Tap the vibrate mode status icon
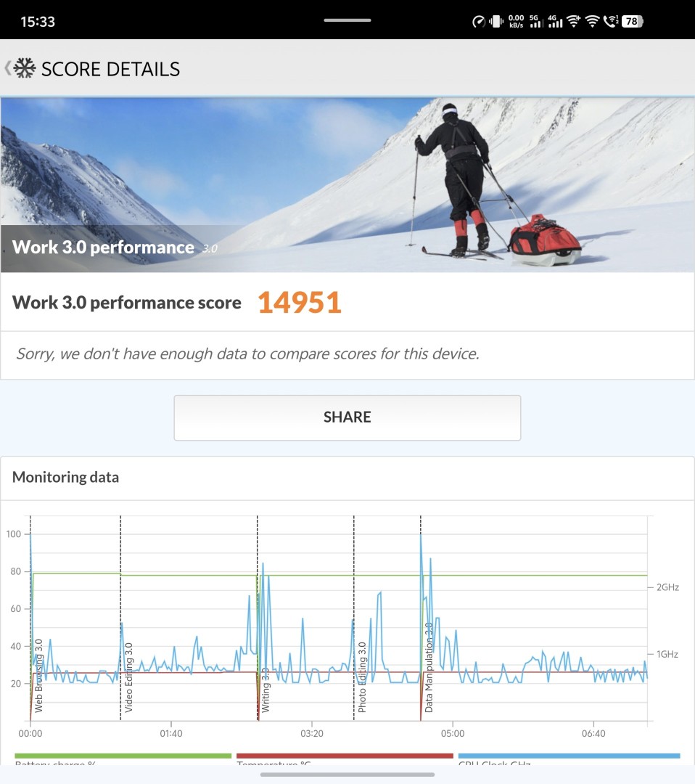The width and height of the screenshot is (695, 784). [496, 21]
